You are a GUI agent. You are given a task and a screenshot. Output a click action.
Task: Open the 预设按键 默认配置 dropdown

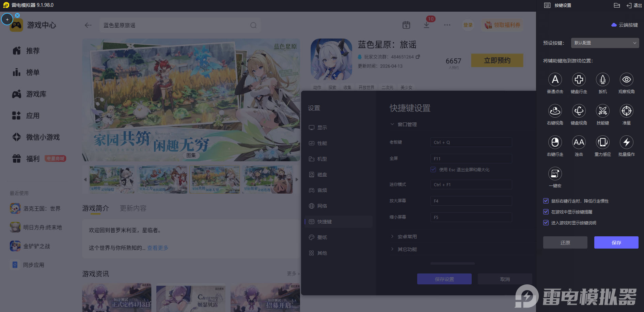(x=604, y=43)
